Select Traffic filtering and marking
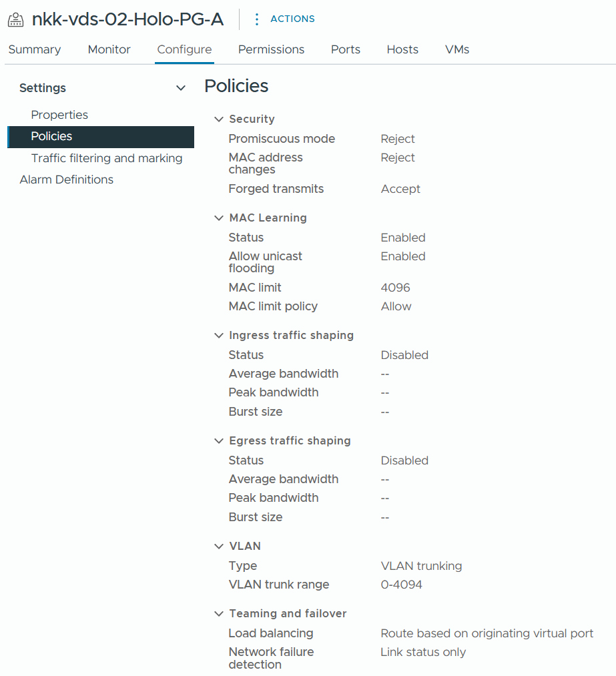 107,158
